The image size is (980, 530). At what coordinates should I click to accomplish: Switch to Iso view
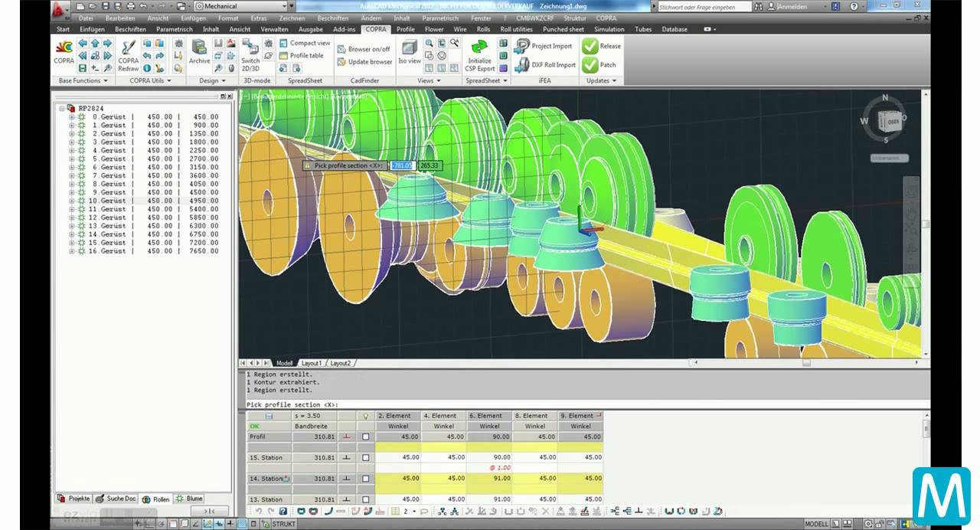[409, 51]
